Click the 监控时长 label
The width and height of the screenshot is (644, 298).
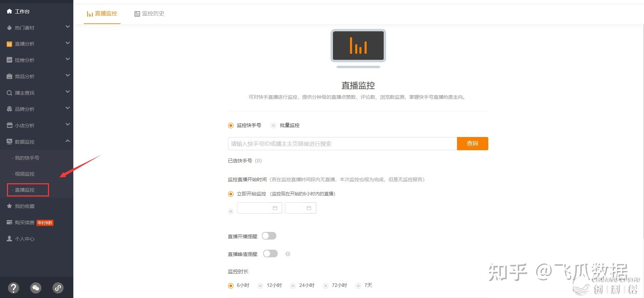coord(238,272)
